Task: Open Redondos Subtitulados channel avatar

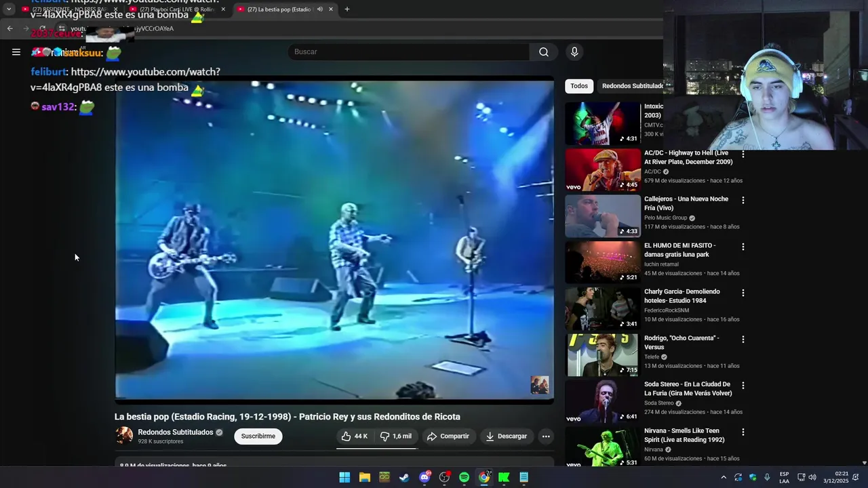Action: [x=124, y=436]
